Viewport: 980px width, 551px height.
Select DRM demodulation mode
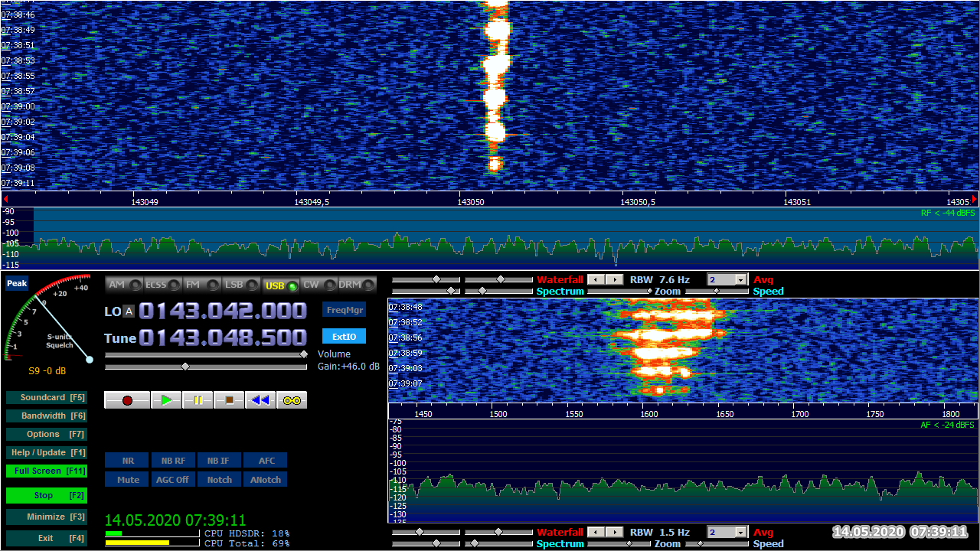click(x=358, y=285)
